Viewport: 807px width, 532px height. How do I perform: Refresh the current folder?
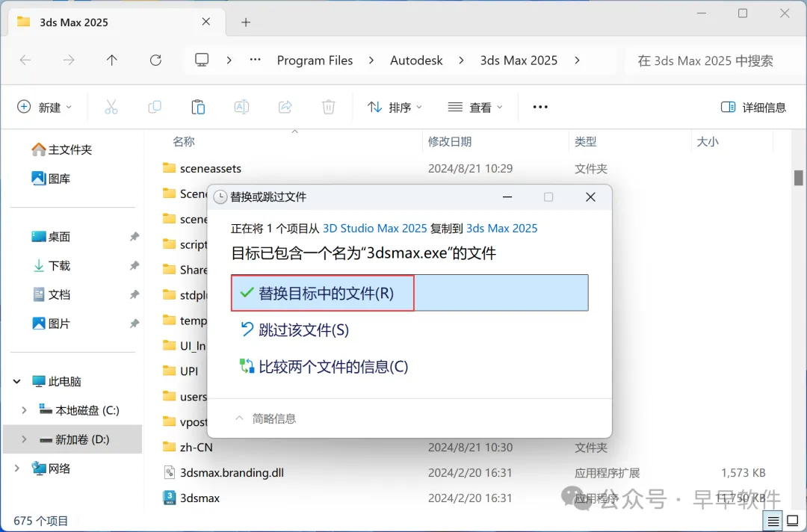click(x=155, y=61)
